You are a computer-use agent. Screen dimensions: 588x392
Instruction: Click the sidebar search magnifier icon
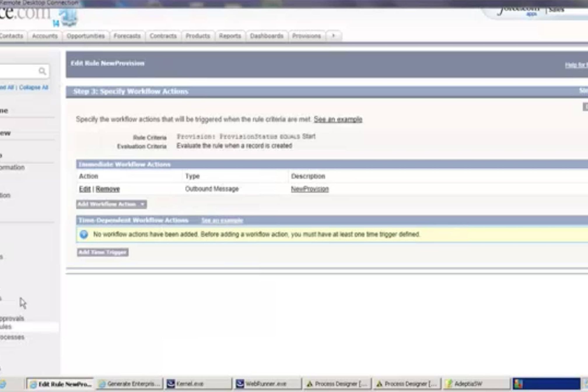[x=42, y=71]
